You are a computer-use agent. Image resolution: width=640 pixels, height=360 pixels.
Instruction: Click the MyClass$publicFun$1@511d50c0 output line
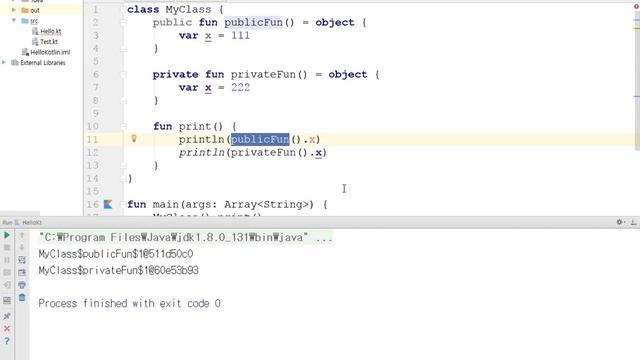click(116, 254)
